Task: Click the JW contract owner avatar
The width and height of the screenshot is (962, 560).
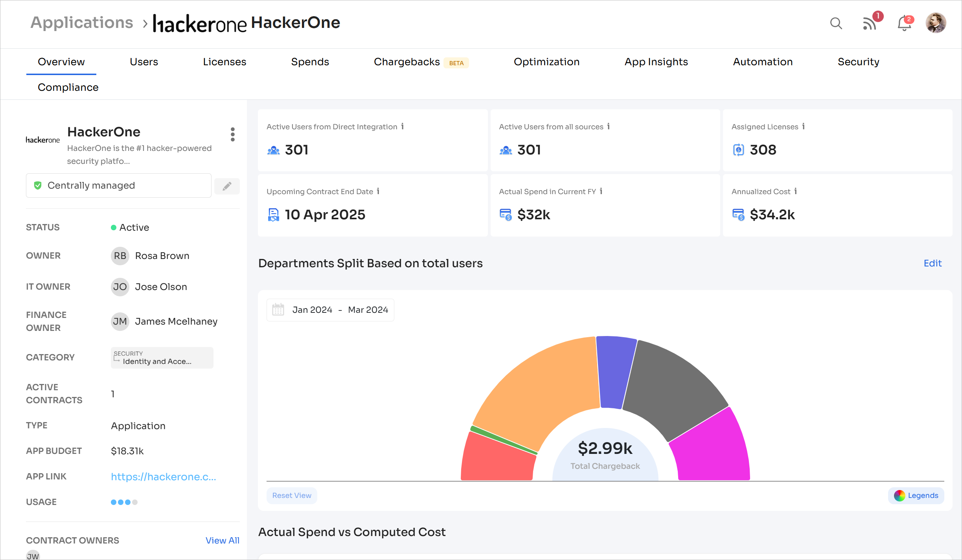Action: pyautogui.click(x=33, y=555)
